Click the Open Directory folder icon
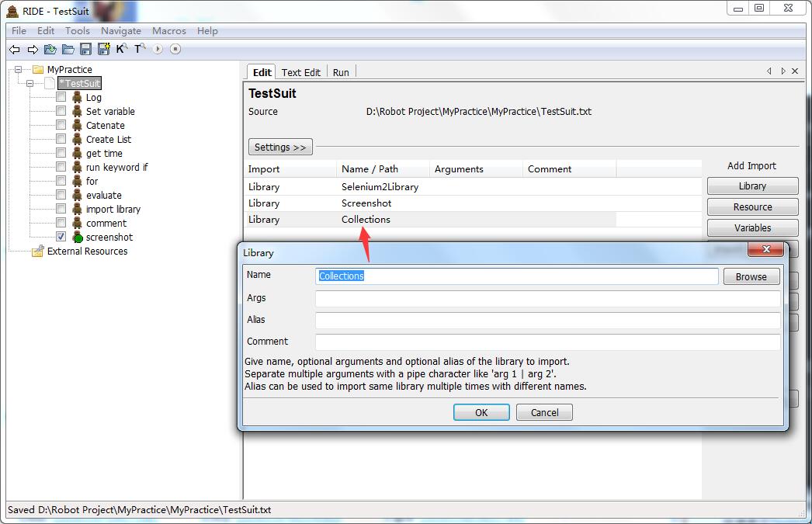The width and height of the screenshot is (812, 524). click(68, 50)
